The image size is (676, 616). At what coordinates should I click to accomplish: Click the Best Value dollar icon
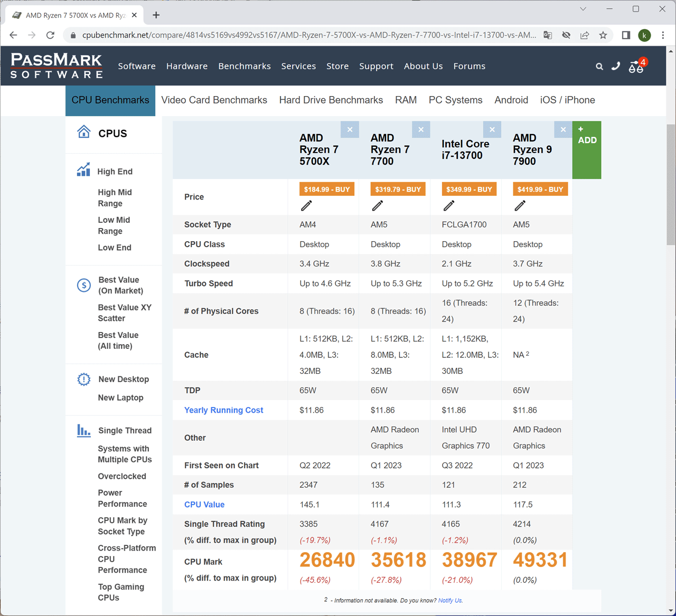pyautogui.click(x=83, y=286)
